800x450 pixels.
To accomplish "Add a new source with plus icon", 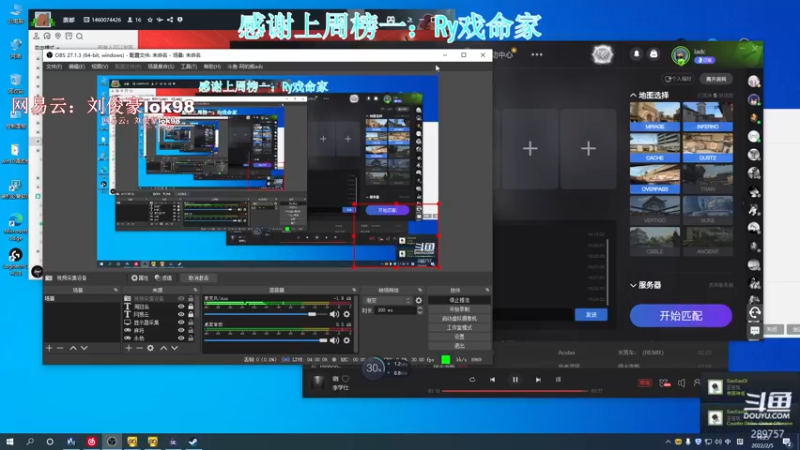I will coord(129,348).
